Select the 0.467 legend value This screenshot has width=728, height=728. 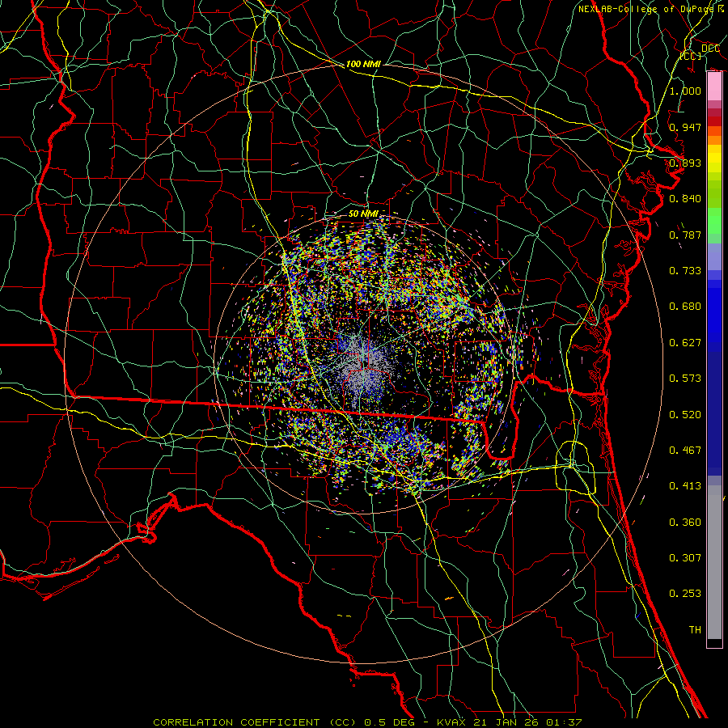click(685, 451)
